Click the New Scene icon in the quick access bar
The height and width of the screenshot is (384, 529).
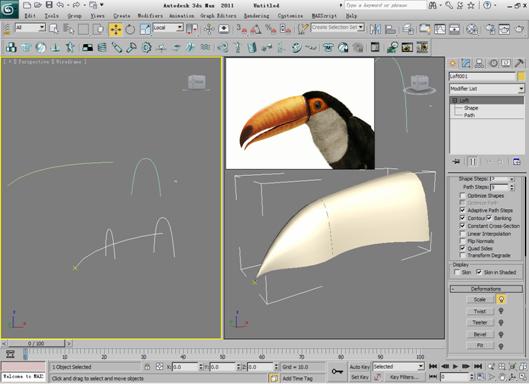pos(27,5)
